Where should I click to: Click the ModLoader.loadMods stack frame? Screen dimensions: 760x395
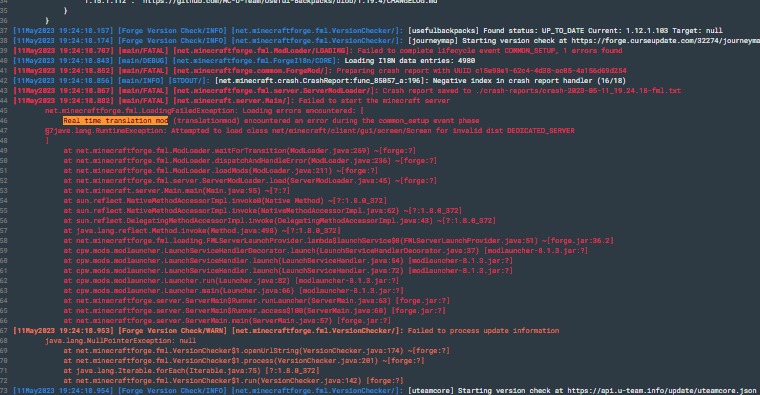pos(221,171)
